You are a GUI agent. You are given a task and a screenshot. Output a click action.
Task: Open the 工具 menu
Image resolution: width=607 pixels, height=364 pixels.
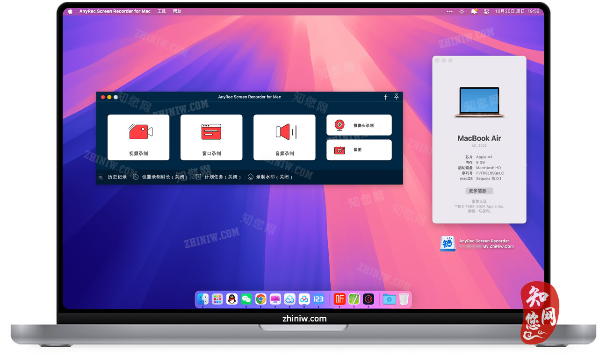click(x=161, y=11)
